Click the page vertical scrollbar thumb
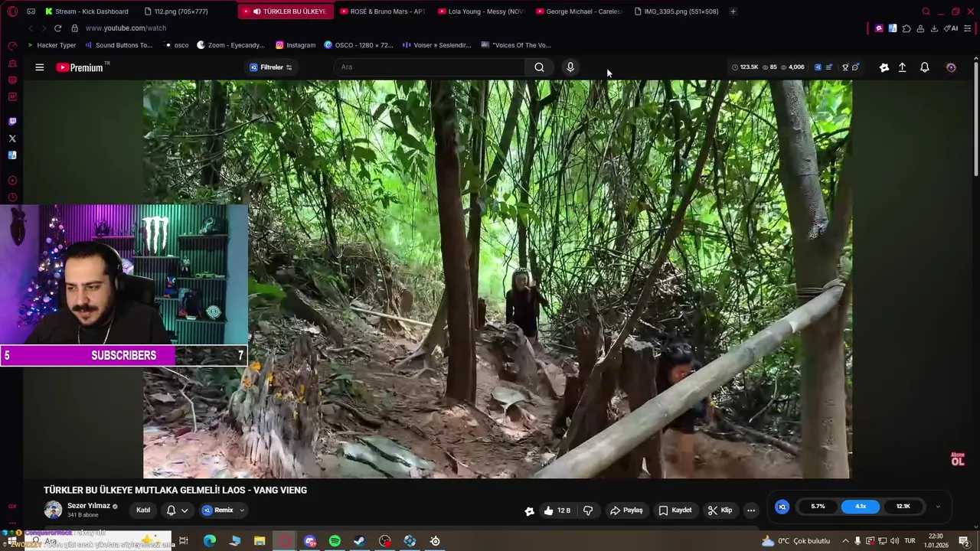 pos(976,119)
